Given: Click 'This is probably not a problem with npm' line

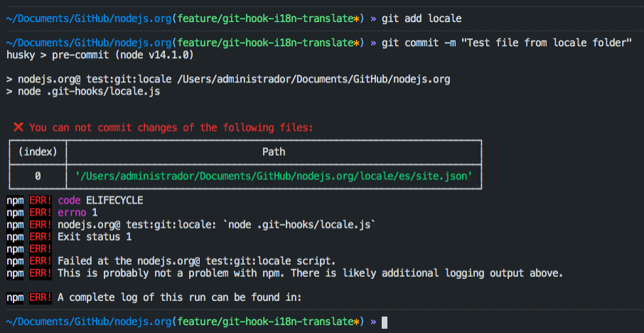Looking at the screenshot, I should (284, 273).
